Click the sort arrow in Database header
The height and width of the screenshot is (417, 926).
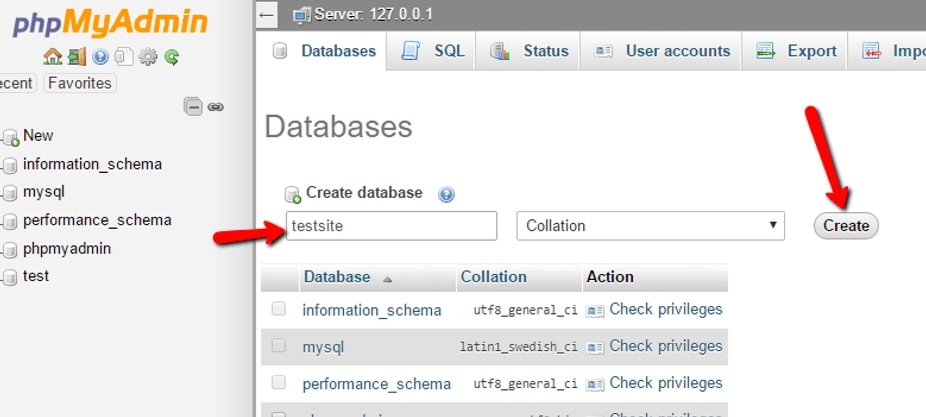tap(387, 279)
